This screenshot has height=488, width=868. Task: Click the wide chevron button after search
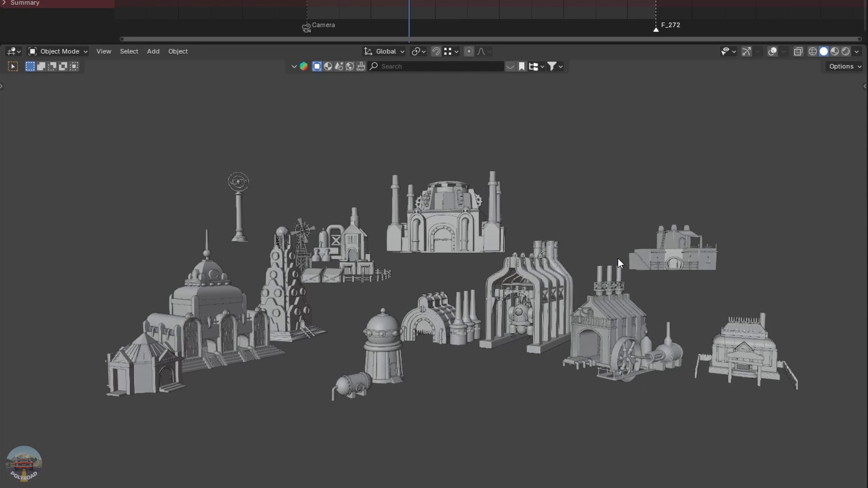(x=510, y=66)
